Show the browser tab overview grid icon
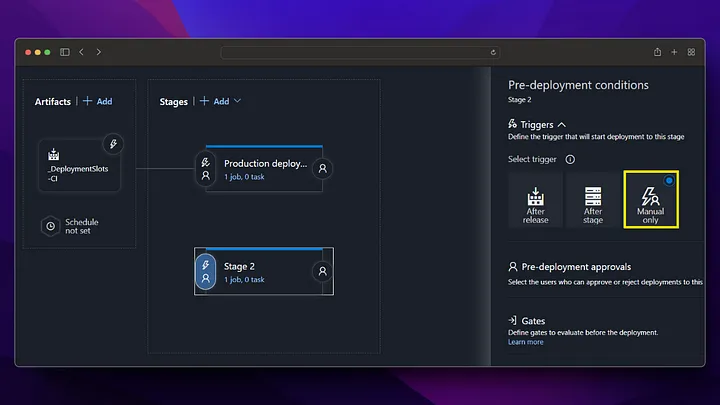The image size is (720, 405). [x=691, y=52]
